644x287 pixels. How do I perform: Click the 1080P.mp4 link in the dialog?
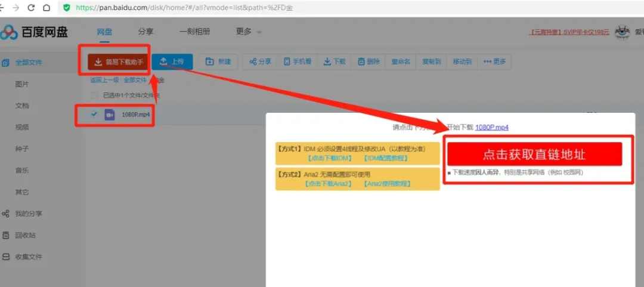click(491, 128)
